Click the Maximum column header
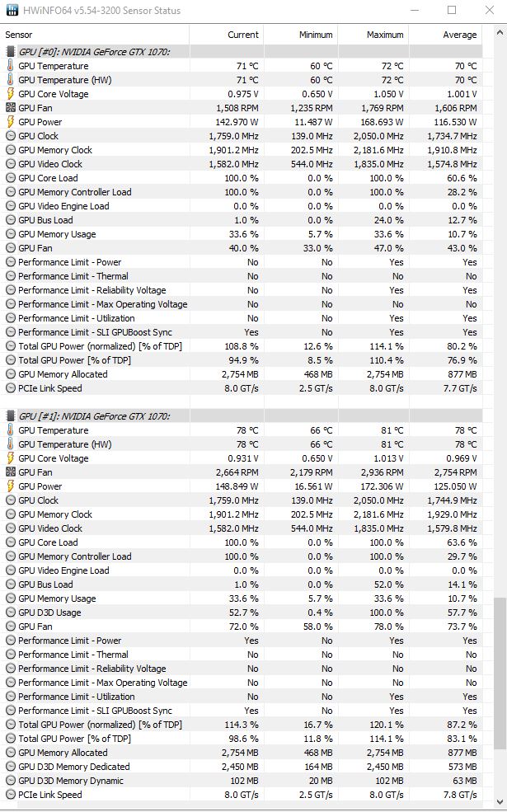Screen dimensions: 507x812 (385, 35)
